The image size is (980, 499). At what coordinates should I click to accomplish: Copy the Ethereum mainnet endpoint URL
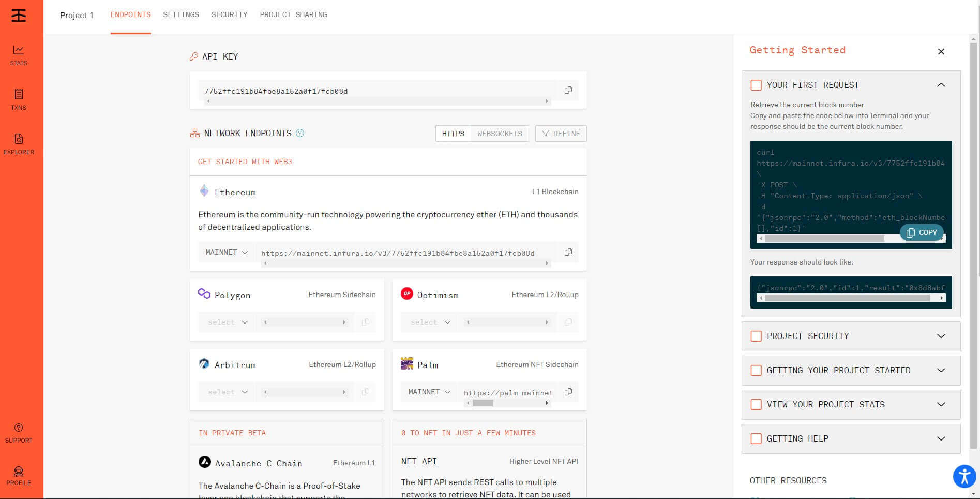(568, 252)
